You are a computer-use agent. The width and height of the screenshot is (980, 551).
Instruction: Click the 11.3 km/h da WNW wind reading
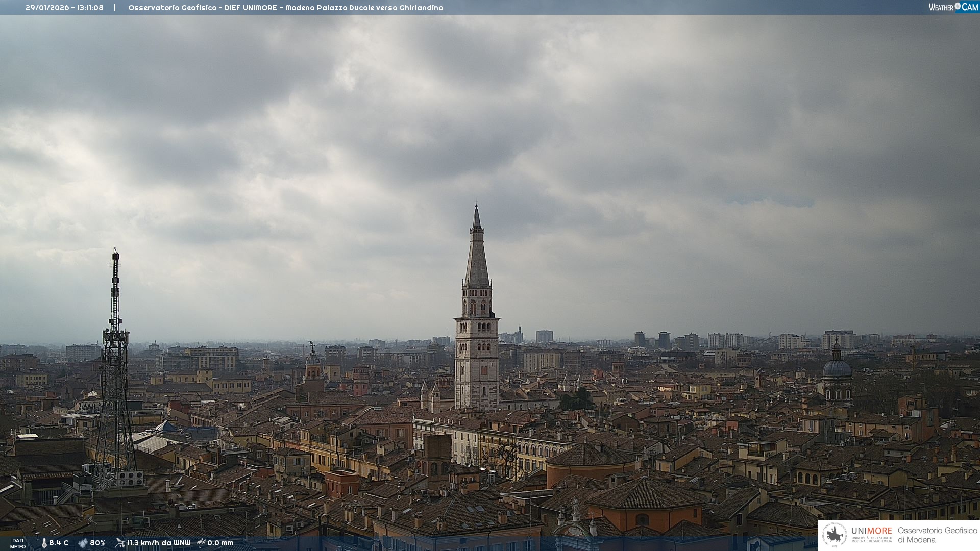[x=159, y=543]
